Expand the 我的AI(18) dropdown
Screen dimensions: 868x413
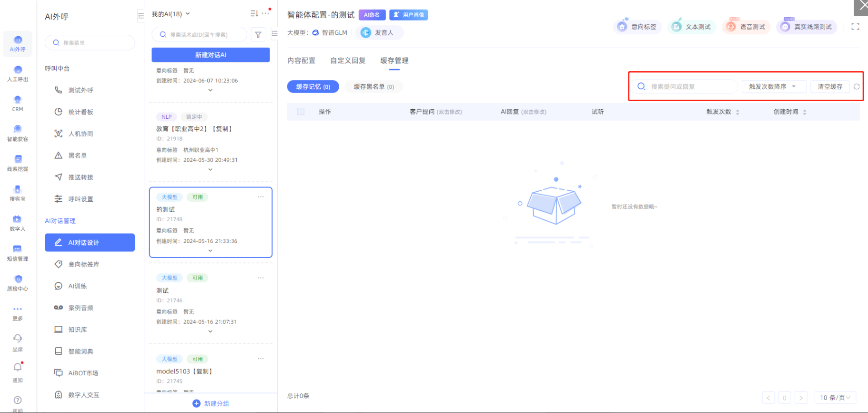(171, 14)
